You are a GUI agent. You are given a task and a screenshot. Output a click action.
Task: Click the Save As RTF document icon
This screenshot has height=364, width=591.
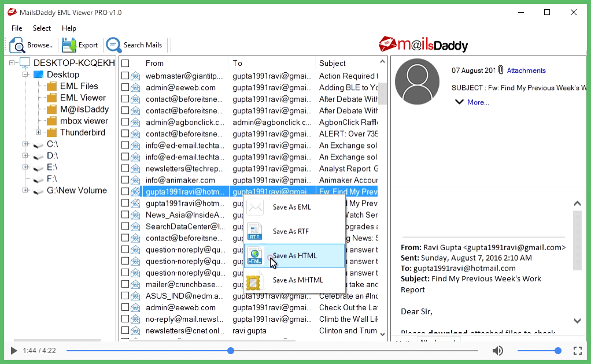tap(255, 232)
